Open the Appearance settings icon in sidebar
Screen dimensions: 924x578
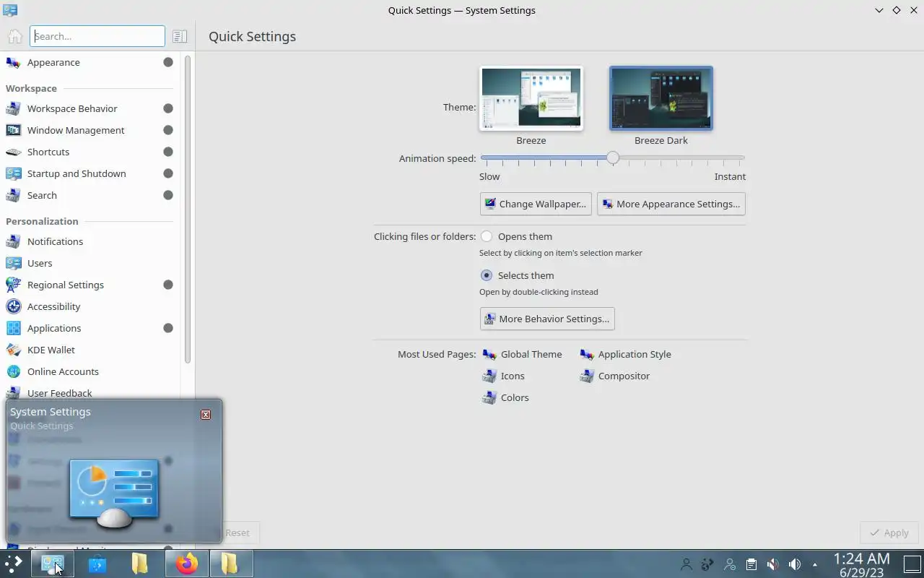[x=13, y=62]
